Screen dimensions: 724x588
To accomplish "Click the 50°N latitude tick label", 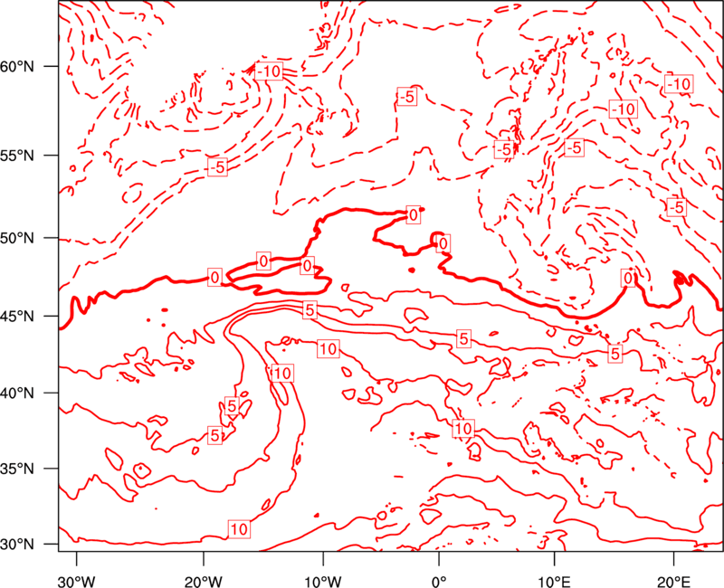I will pyautogui.click(x=17, y=239).
